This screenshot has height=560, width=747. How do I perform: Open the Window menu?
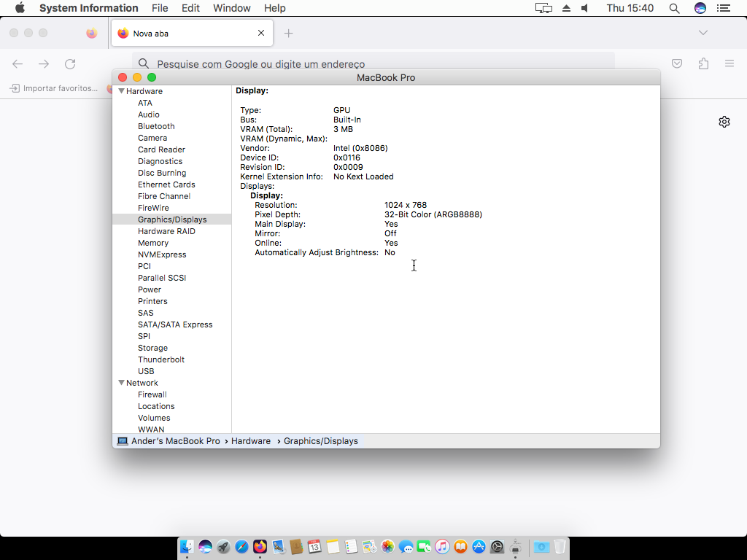click(x=231, y=8)
